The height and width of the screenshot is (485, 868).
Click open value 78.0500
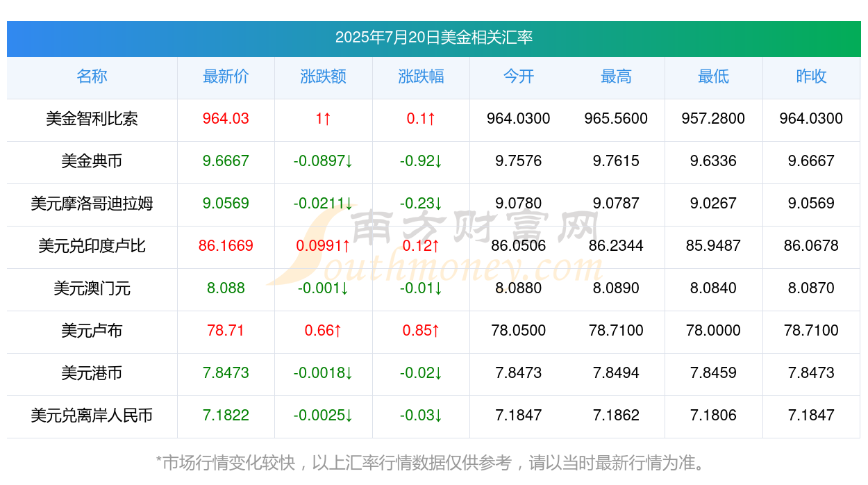(519, 331)
